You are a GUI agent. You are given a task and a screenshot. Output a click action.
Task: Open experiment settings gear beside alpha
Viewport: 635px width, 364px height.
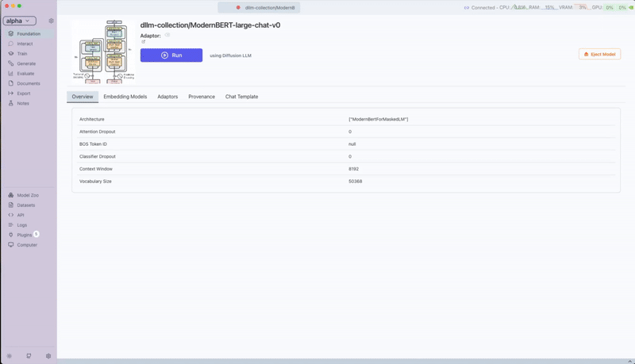coord(51,21)
